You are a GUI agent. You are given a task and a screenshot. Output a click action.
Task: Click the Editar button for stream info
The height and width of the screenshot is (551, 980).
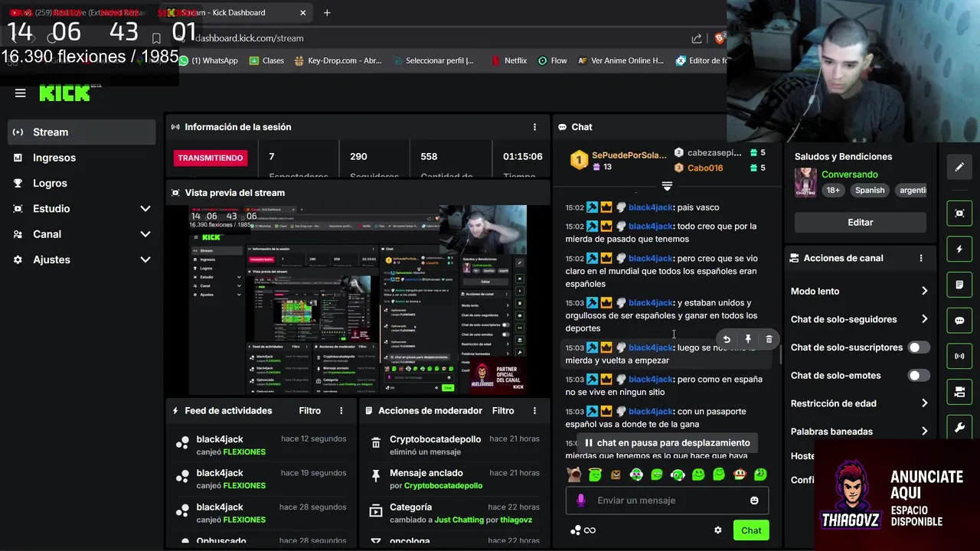[861, 222]
